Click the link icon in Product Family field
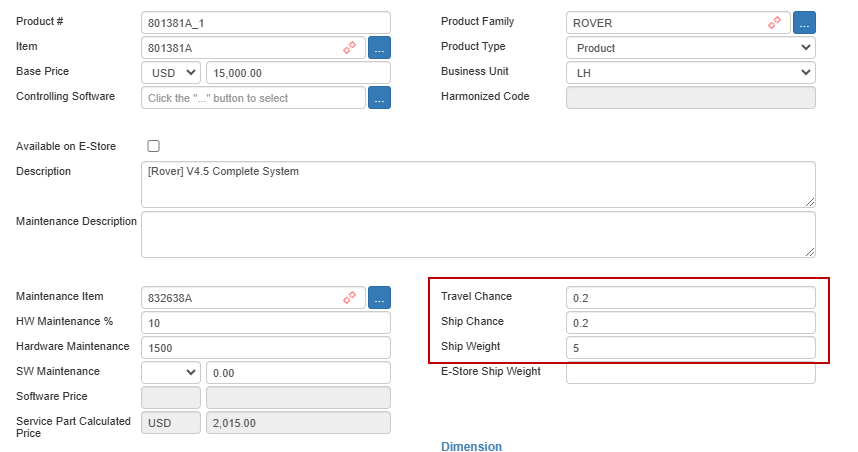 (x=774, y=23)
